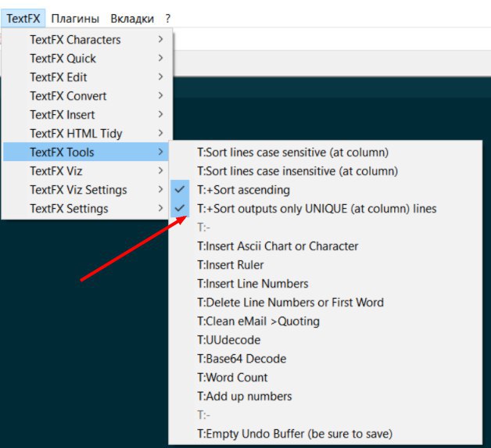
Task: Choose Clean eMail >Quoting
Action: coord(325,321)
